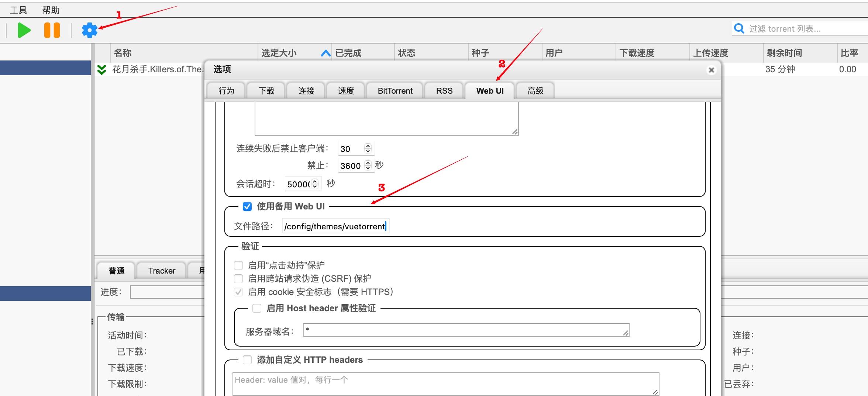Screen dimensions: 868x396
Task: Switch to the 高级 tab
Action: coord(535,91)
